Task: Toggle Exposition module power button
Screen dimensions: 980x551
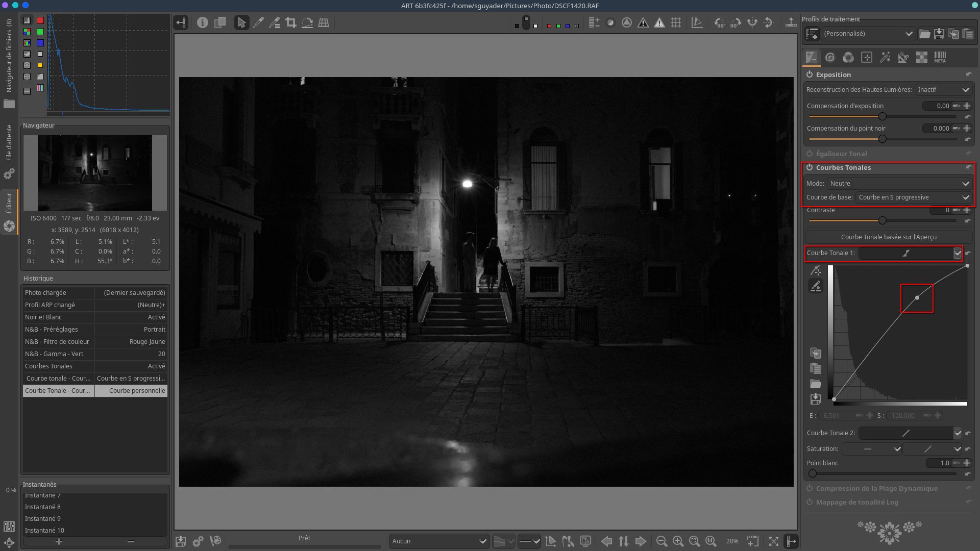Action: (x=810, y=74)
